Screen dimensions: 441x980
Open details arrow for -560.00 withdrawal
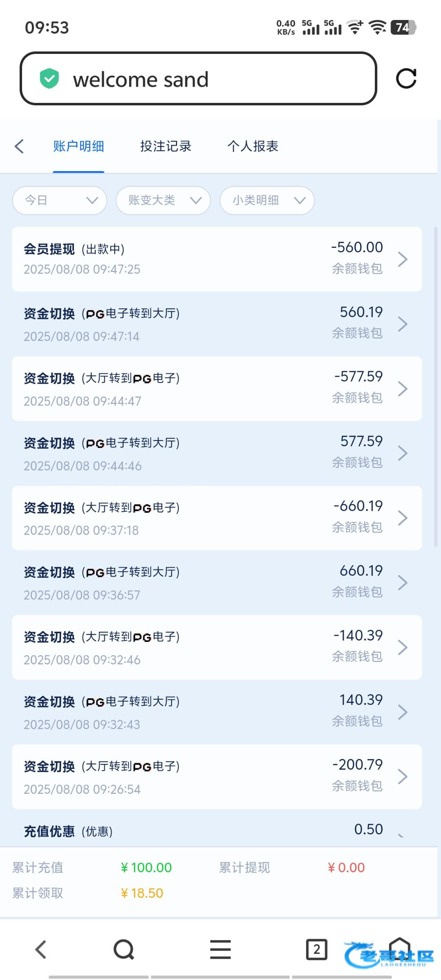pyautogui.click(x=403, y=259)
